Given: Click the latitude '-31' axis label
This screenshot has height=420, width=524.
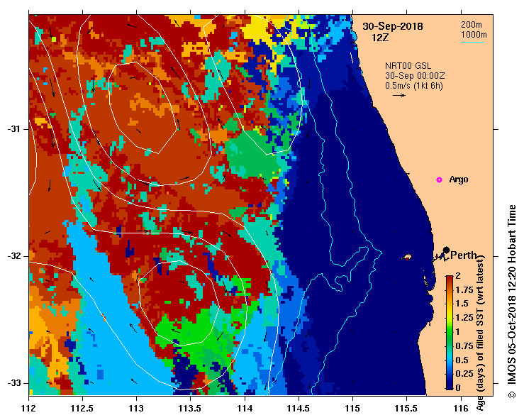Looking at the screenshot, I should click(13, 129).
